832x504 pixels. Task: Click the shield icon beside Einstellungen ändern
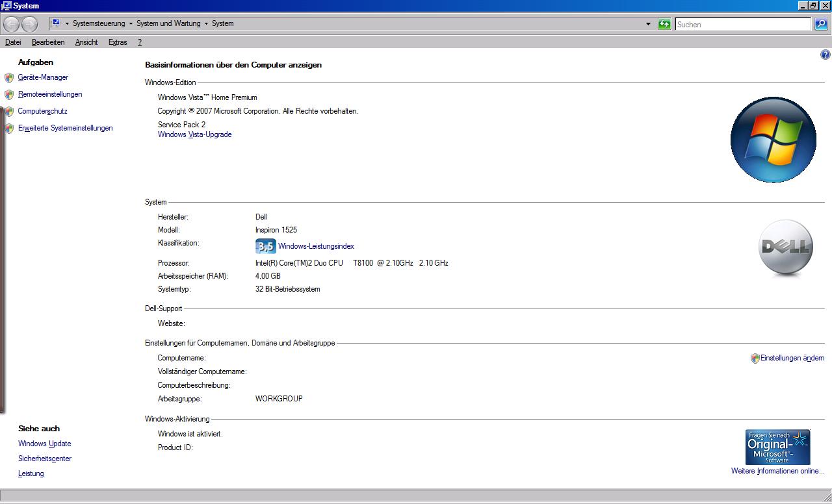pos(755,359)
